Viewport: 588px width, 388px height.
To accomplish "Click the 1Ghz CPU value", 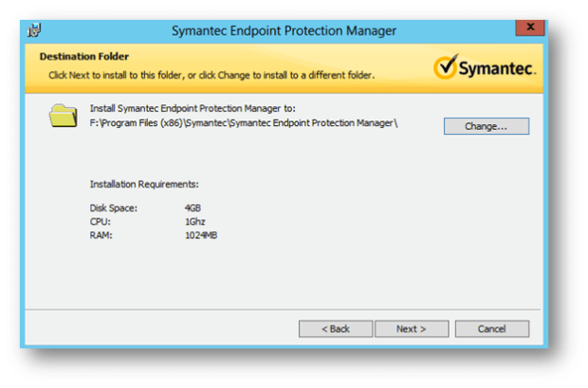I will [194, 220].
